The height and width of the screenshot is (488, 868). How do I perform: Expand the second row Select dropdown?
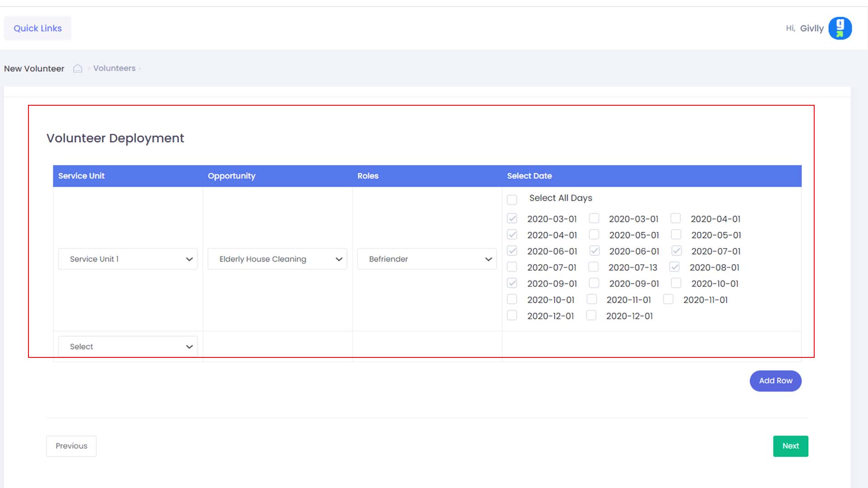click(x=127, y=347)
